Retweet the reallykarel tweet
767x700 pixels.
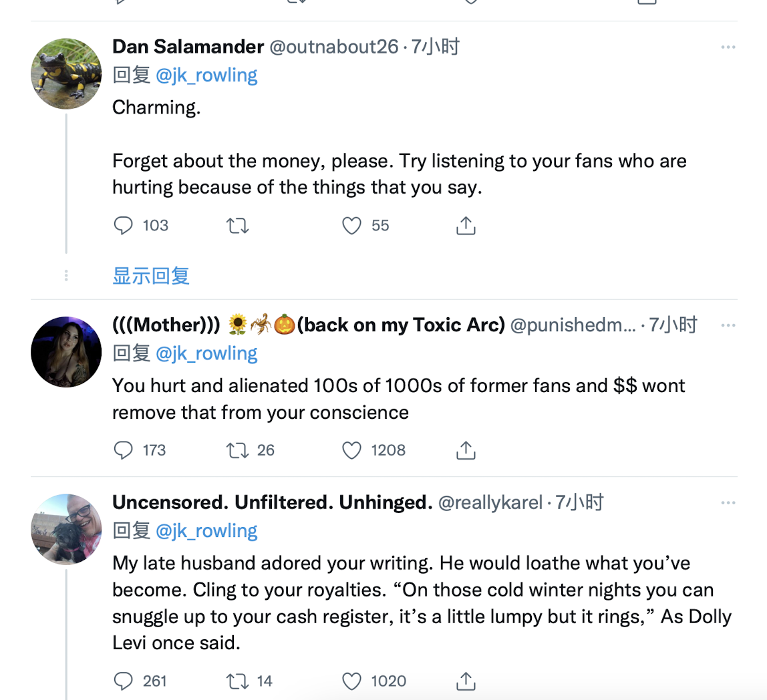coord(238,681)
